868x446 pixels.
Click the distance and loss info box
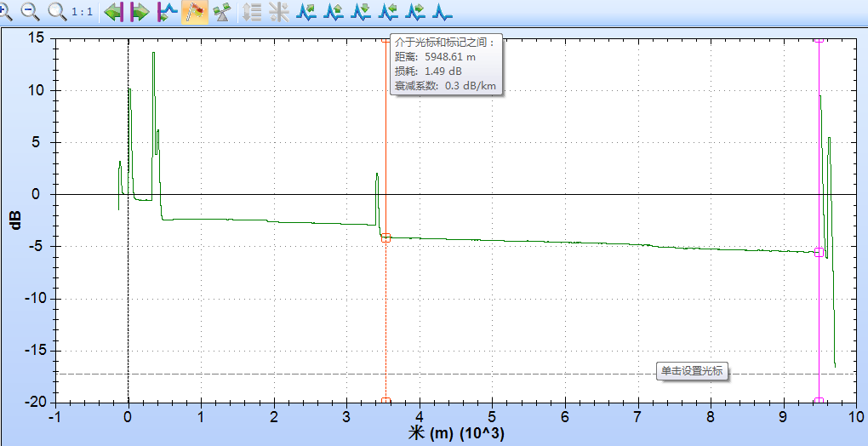click(x=444, y=64)
